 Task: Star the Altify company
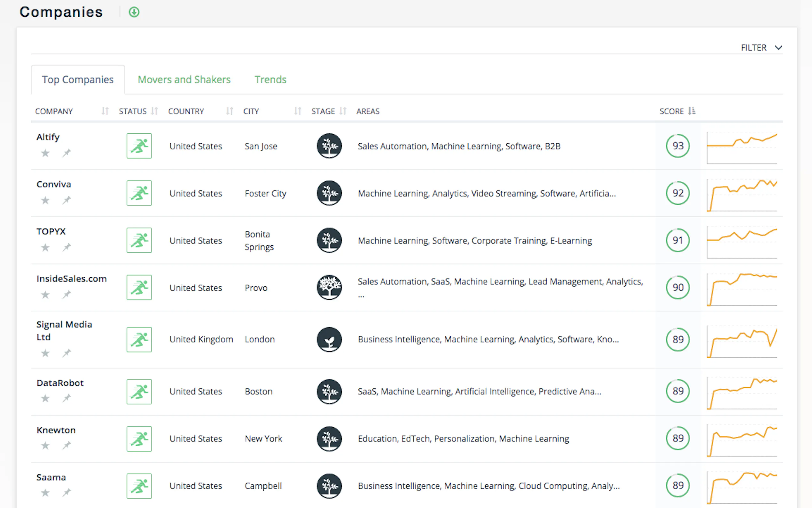coord(45,153)
